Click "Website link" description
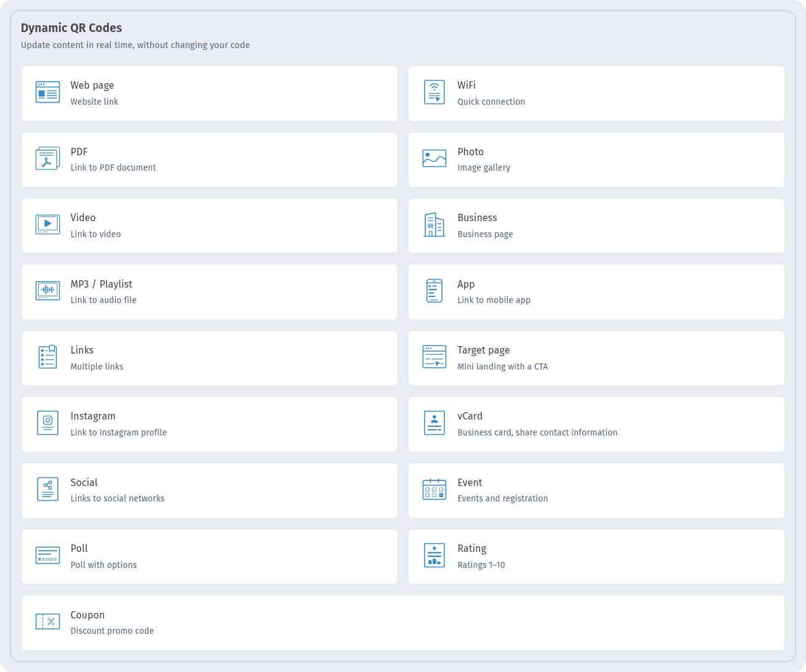Viewport: 806px width, 672px height. point(94,102)
